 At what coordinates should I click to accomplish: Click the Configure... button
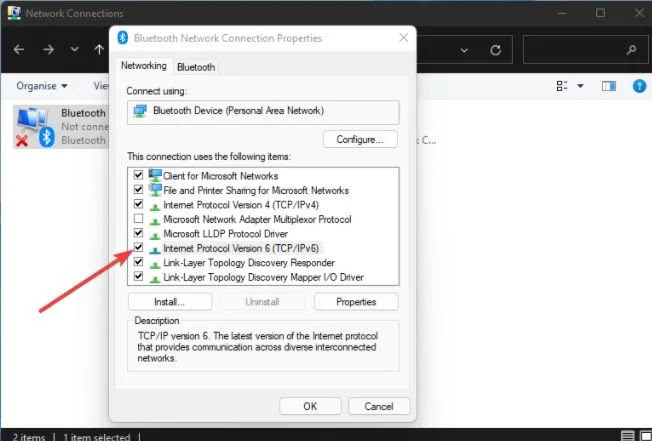[360, 140]
